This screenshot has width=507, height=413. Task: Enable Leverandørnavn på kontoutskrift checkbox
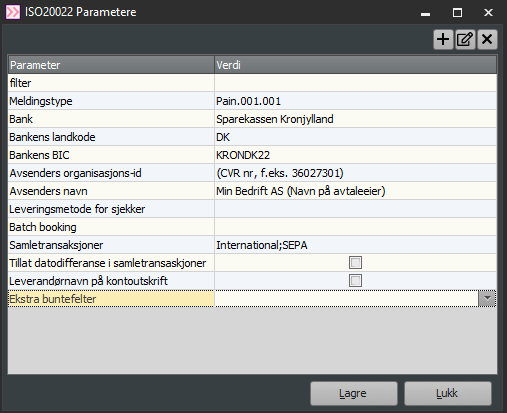click(355, 281)
